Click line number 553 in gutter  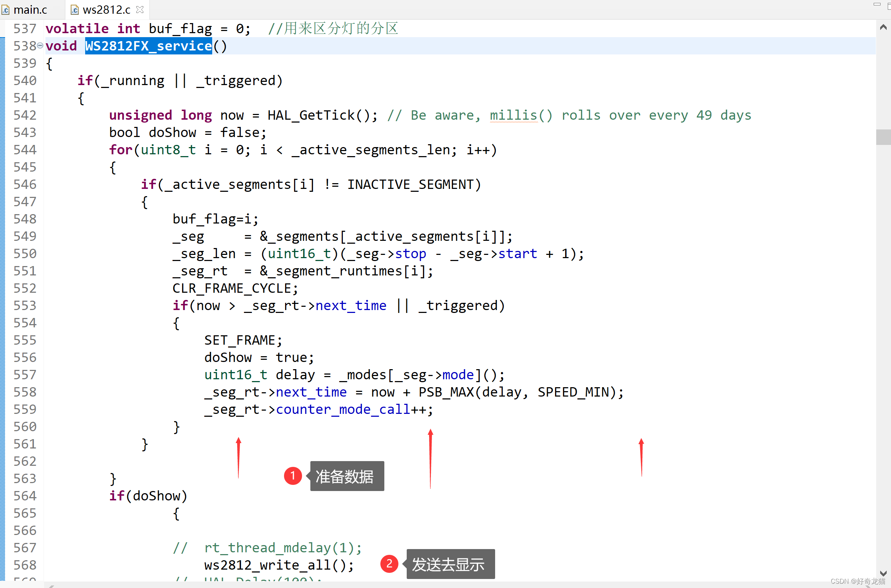tap(25, 305)
